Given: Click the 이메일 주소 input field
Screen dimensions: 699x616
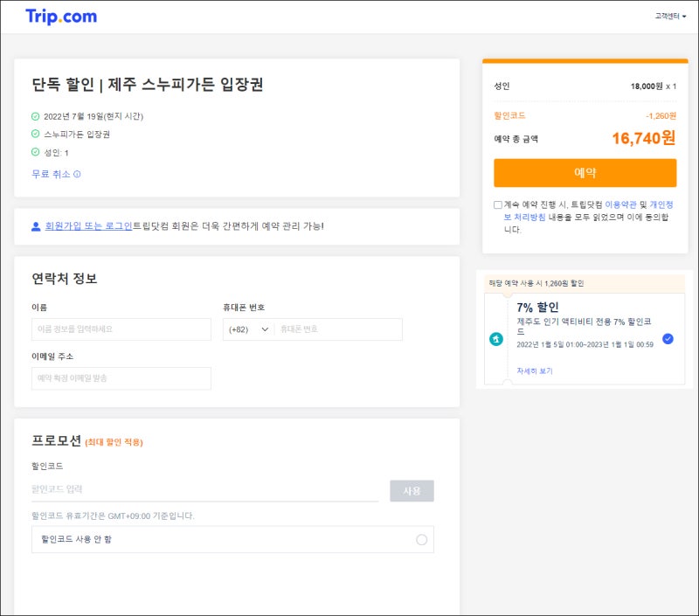Looking at the screenshot, I should (121, 378).
